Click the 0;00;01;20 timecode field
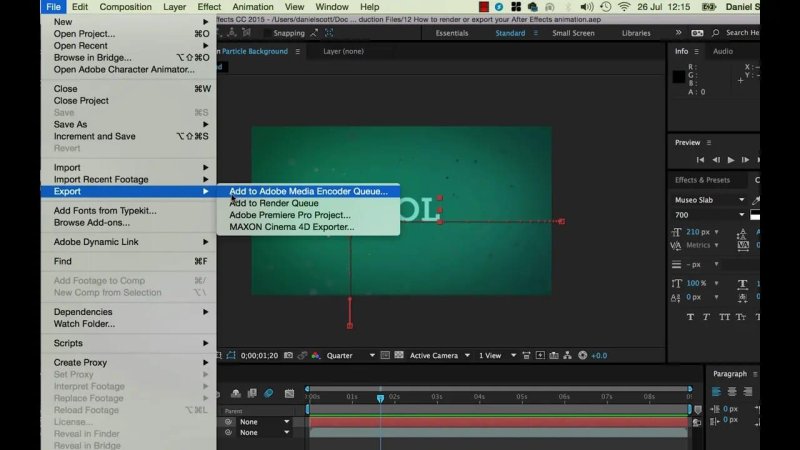 coord(259,356)
